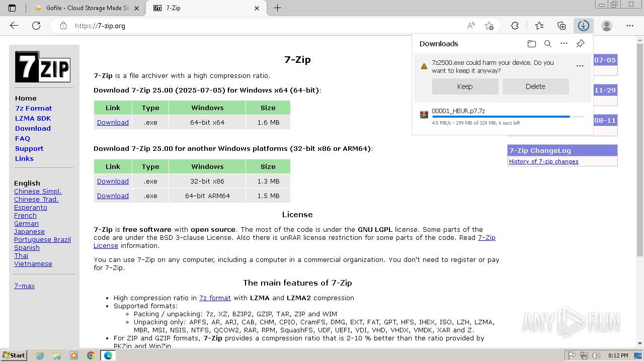
Task: Open the Extensions puzzle icon
Action: [515, 26]
